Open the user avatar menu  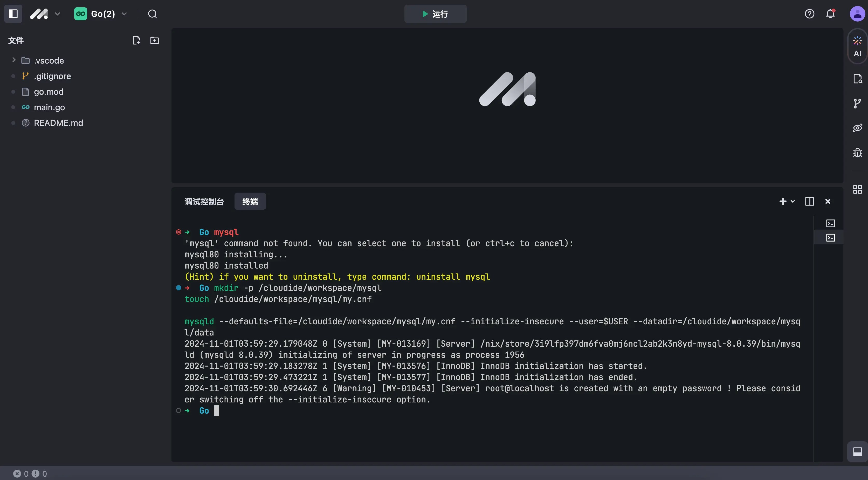[857, 14]
